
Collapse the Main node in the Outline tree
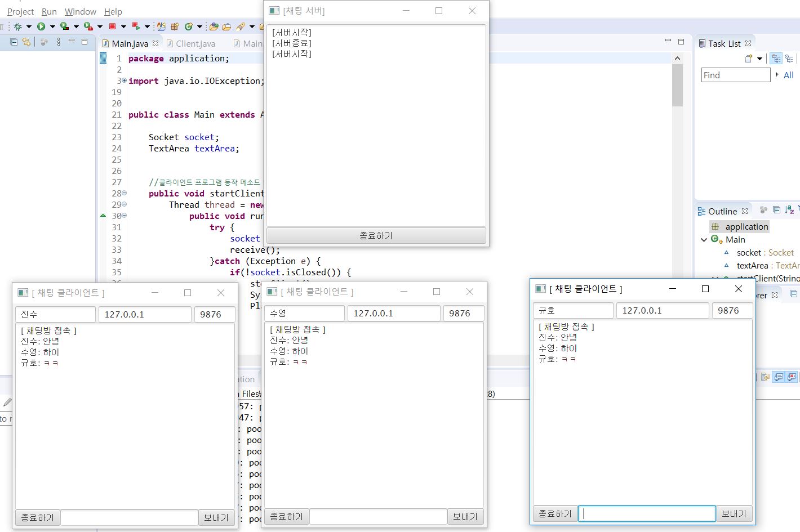(x=704, y=239)
